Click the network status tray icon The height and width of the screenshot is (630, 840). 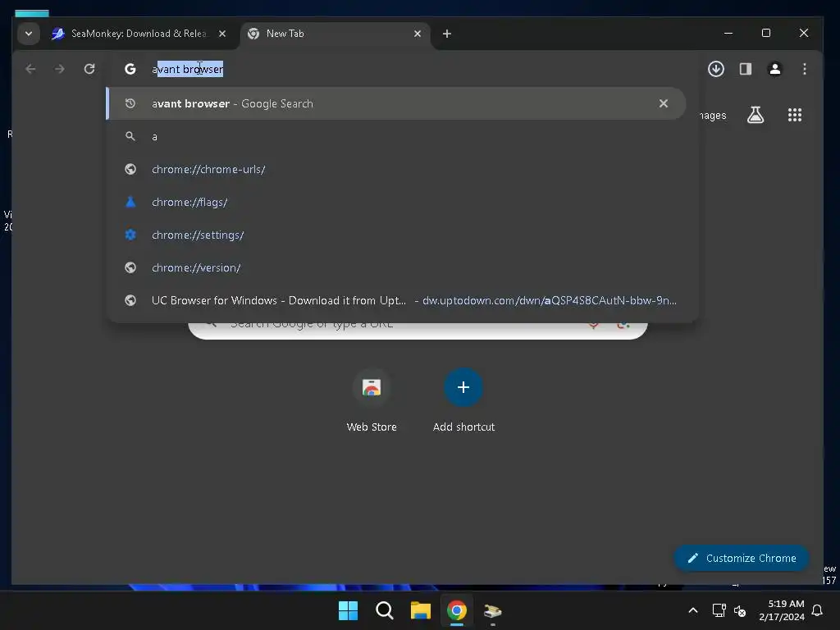point(719,610)
